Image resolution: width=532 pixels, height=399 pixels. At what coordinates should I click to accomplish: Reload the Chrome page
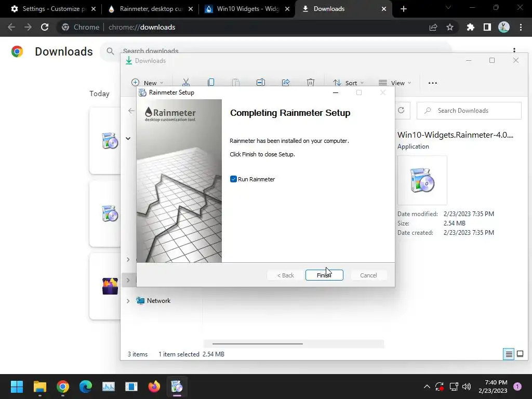point(45,27)
